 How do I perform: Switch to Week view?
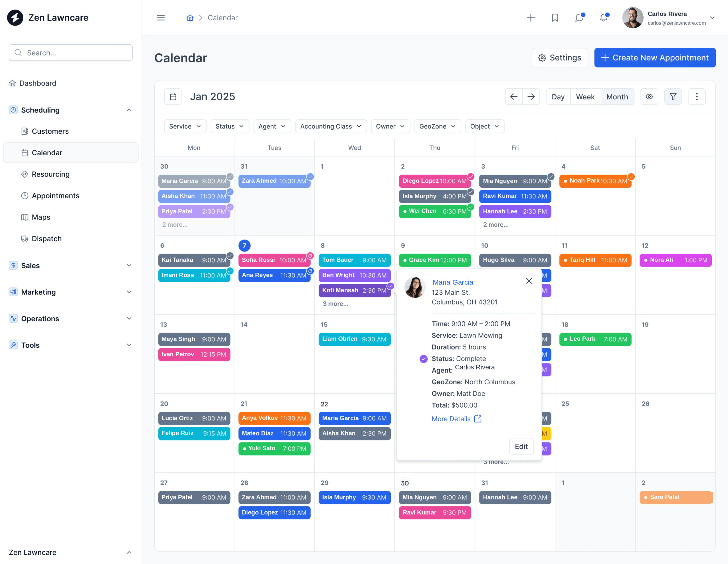pyautogui.click(x=585, y=97)
